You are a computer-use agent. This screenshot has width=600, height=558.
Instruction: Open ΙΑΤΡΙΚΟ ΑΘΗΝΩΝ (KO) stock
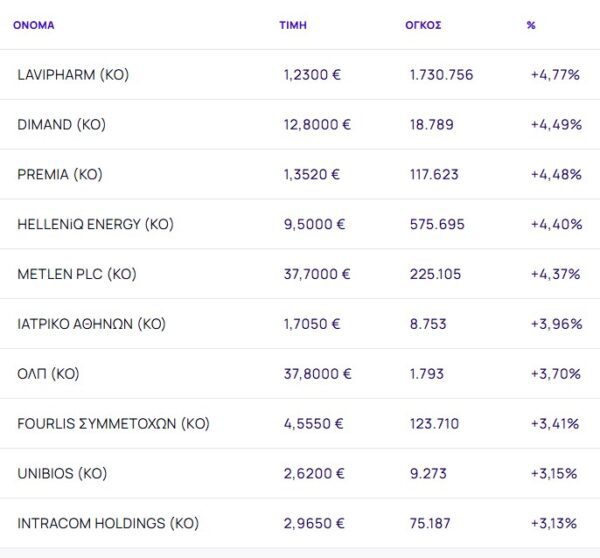(x=91, y=324)
